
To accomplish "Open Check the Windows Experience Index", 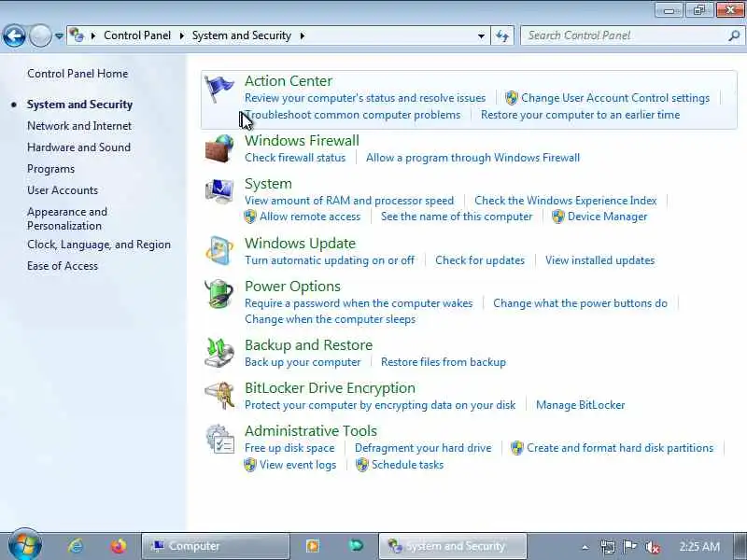I will tap(566, 201).
